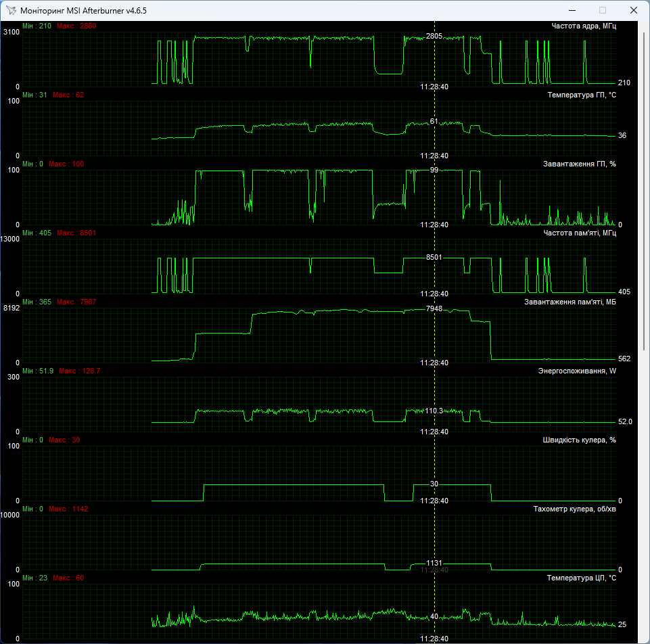This screenshot has width=650, height=644.
Task: Click 'Мін : 365' on memory usage graph
Action: point(37,302)
